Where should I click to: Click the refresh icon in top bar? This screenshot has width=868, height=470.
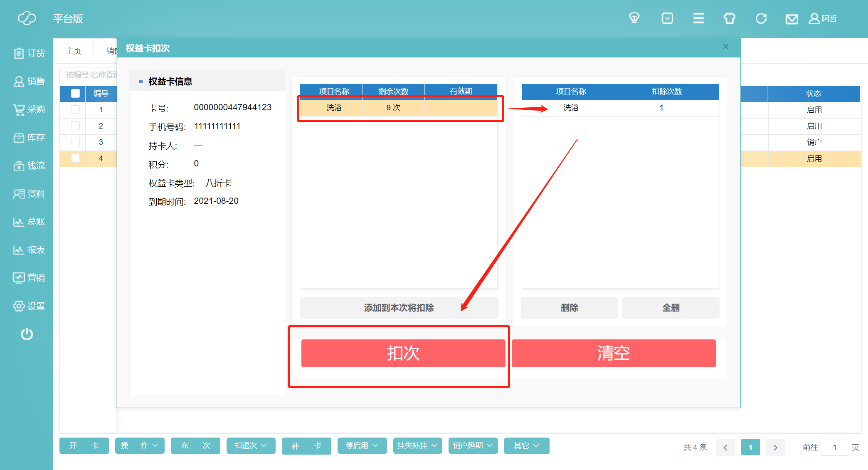coord(761,18)
